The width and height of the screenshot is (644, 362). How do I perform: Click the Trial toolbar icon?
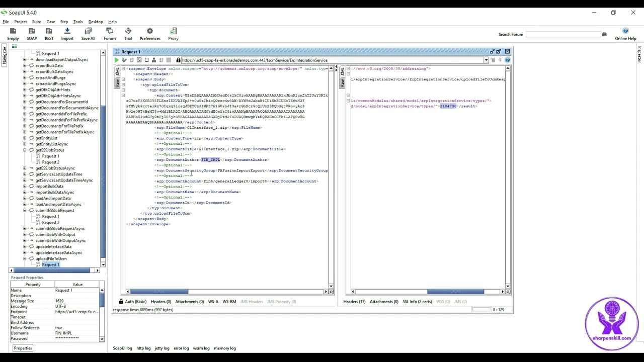point(128,34)
